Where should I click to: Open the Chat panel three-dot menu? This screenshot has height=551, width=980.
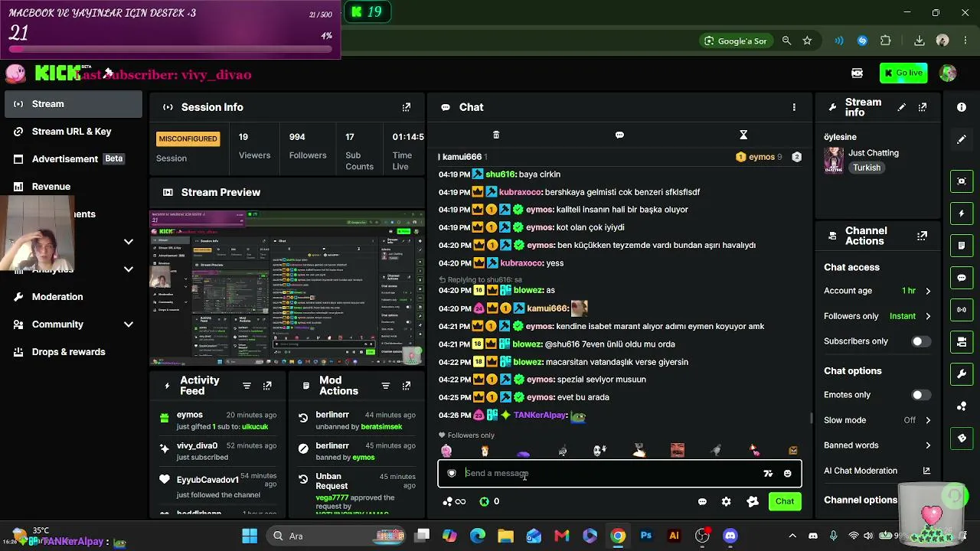tap(794, 107)
